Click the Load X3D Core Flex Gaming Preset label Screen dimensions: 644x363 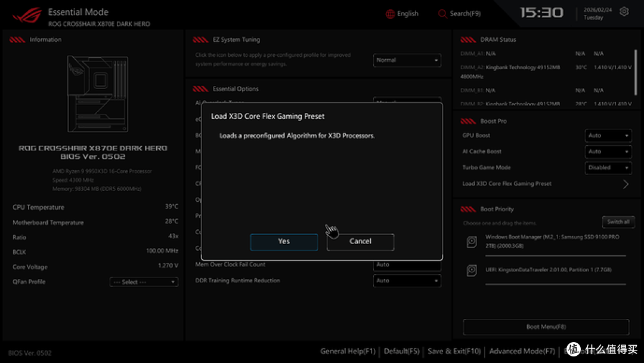[506, 184]
